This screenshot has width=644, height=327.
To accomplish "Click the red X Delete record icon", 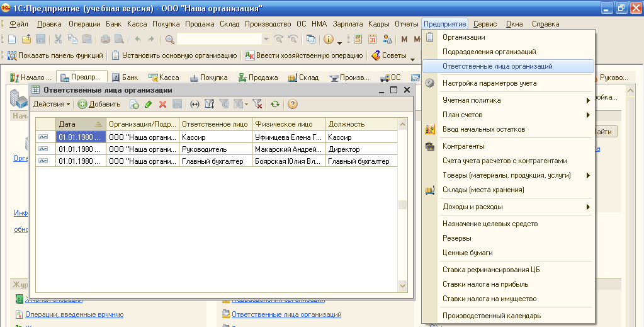I will coord(162,104).
